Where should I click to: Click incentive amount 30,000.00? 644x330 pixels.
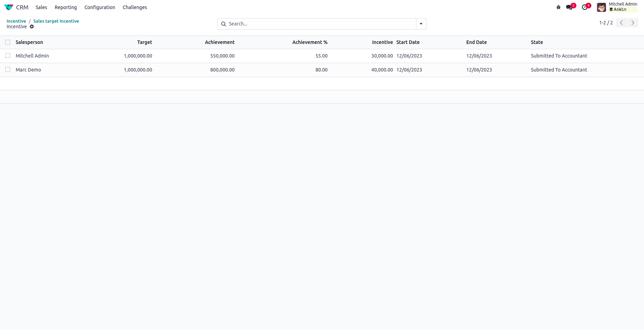(382, 56)
